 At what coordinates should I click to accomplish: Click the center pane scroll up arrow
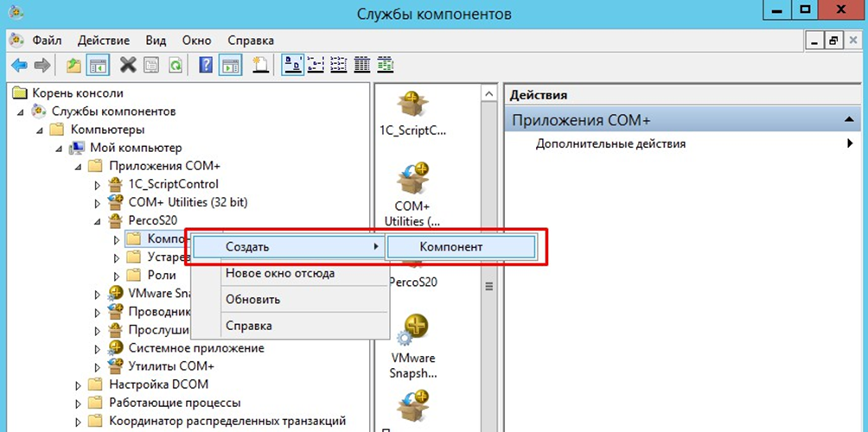click(x=489, y=94)
